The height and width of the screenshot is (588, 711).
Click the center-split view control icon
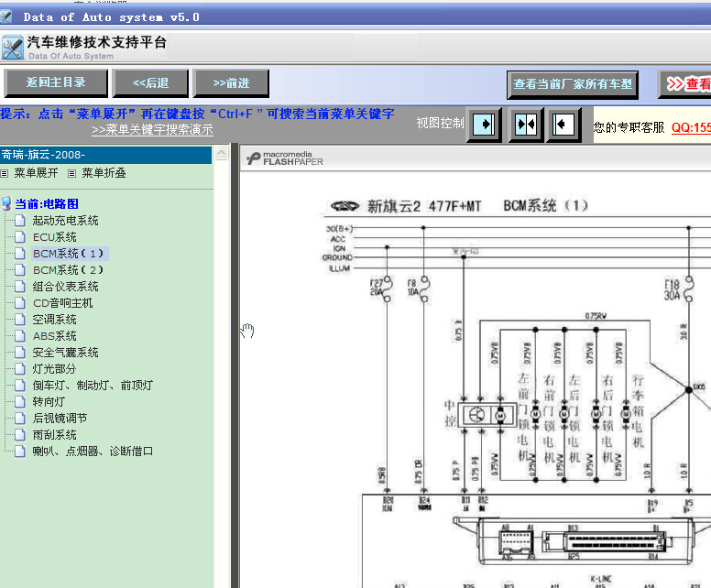(x=526, y=125)
